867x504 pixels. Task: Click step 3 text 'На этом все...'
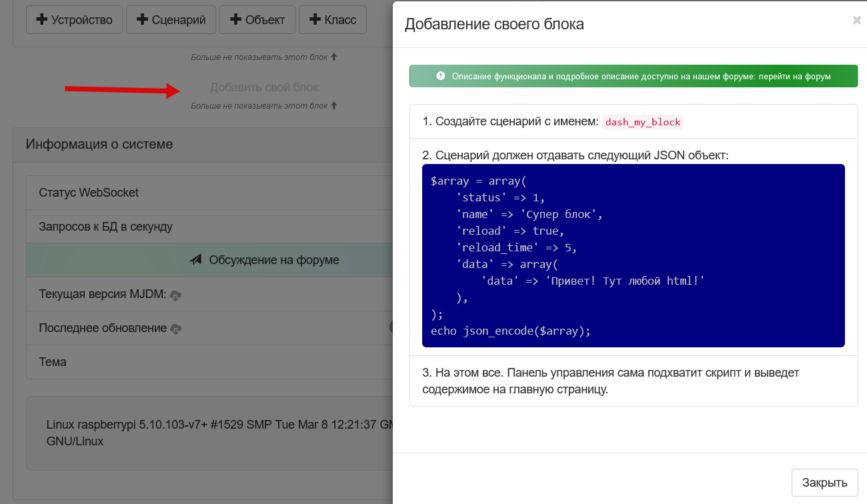(610, 381)
